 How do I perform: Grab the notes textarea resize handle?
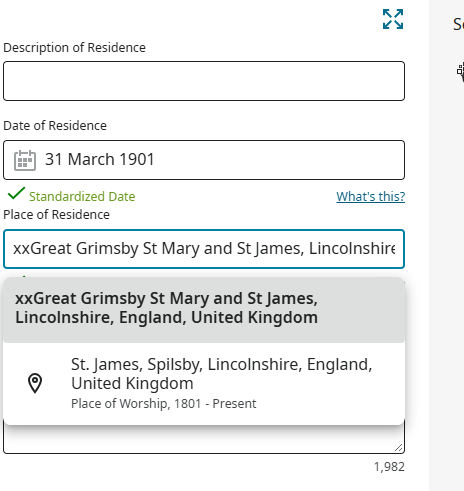click(399, 448)
